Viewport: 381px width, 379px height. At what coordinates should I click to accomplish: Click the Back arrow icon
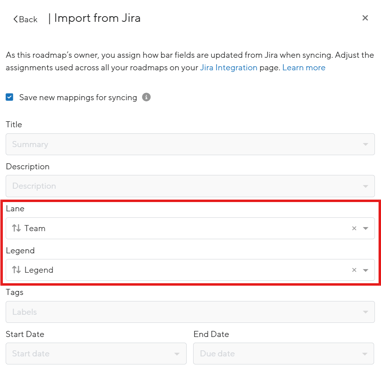click(15, 19)
